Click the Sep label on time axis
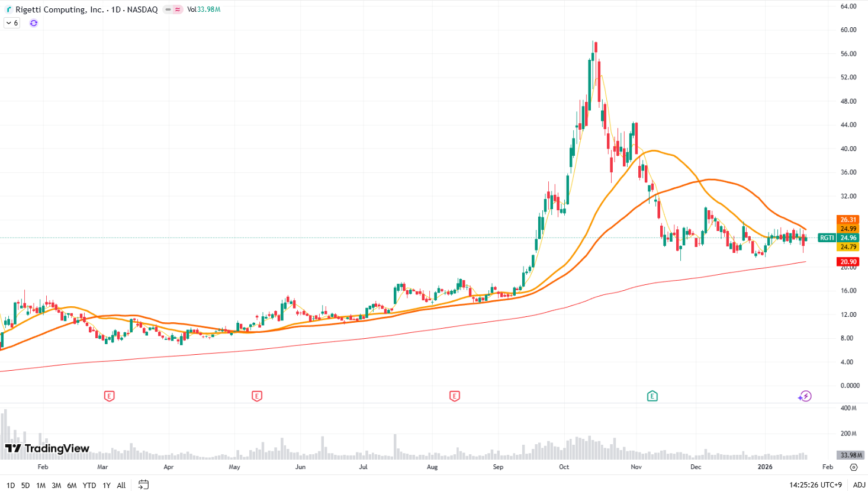 [x=498, y=467]
